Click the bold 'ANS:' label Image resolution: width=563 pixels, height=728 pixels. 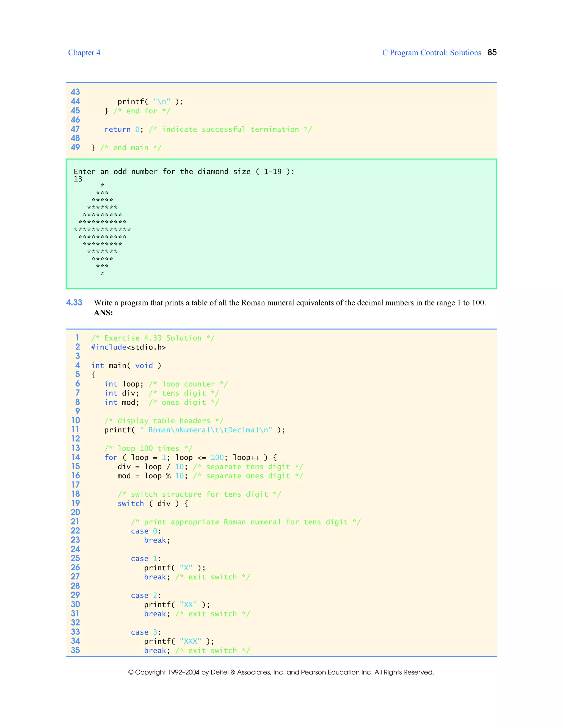tap(103, 313)
